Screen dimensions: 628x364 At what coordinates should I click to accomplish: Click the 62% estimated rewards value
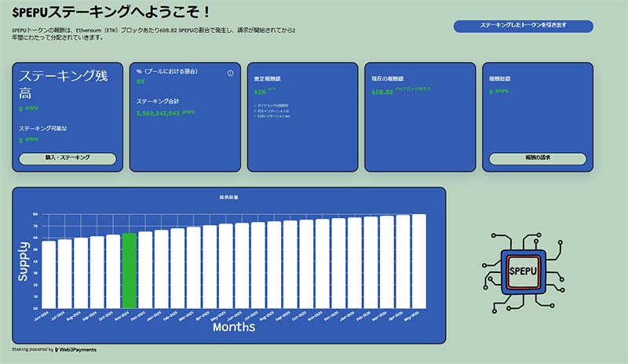(260, 92)
